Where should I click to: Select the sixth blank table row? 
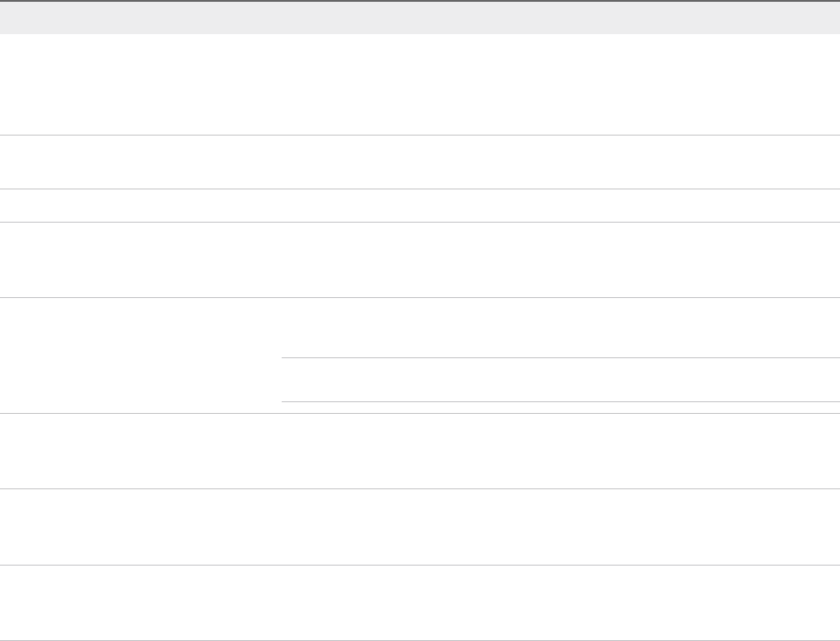420,451
